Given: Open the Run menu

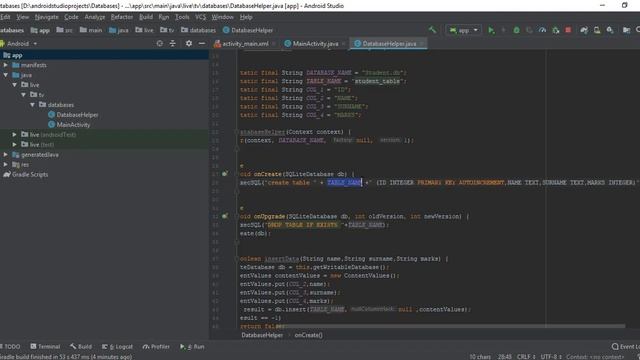Looking at the screenshot, I should [x=164, y=17].
